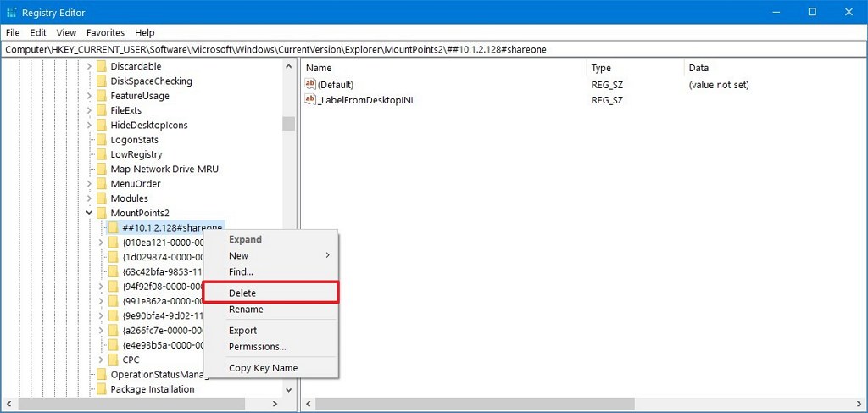
Task: Choose Rename from the context menu
Action: click(270, 309)
